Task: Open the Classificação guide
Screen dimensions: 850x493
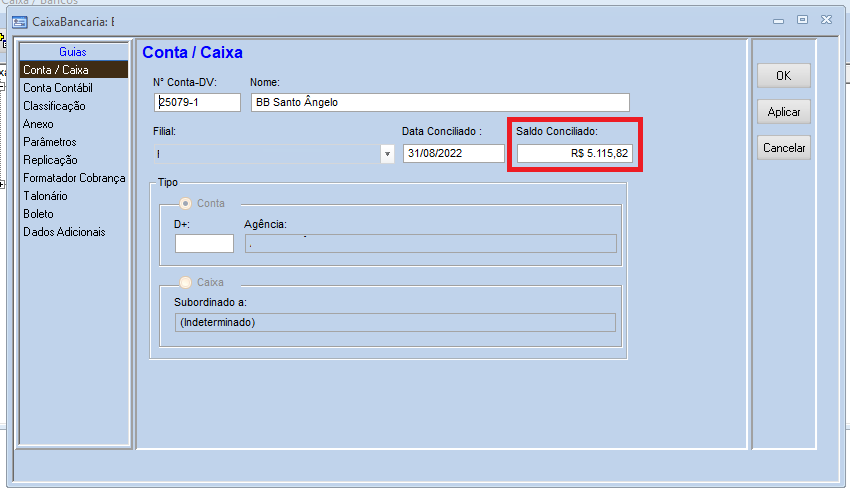Action: point(54,106)
